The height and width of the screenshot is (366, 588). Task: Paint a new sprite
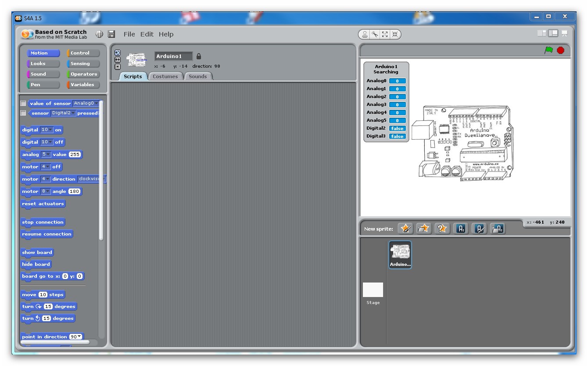pos(406,228)
